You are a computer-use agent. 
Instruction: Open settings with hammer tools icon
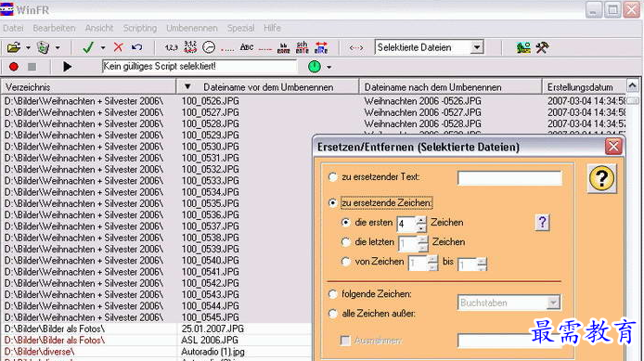pos(542,47)
